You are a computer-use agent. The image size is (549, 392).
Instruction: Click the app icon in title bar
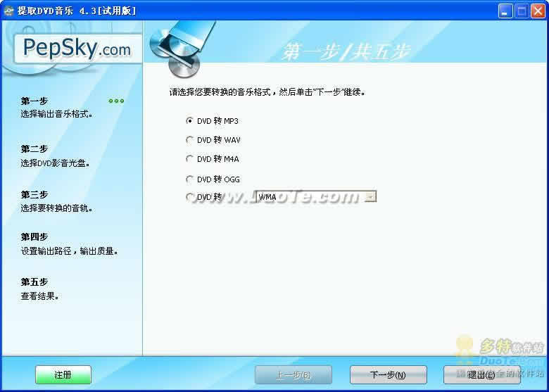point(8,11)
